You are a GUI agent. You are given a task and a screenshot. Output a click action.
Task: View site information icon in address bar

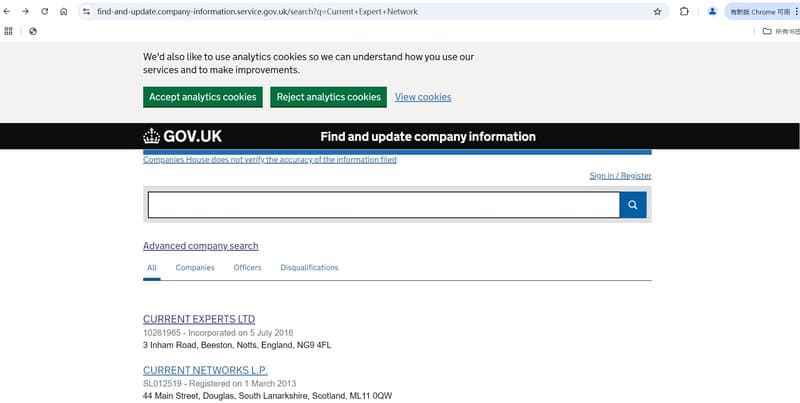point(86,11)
